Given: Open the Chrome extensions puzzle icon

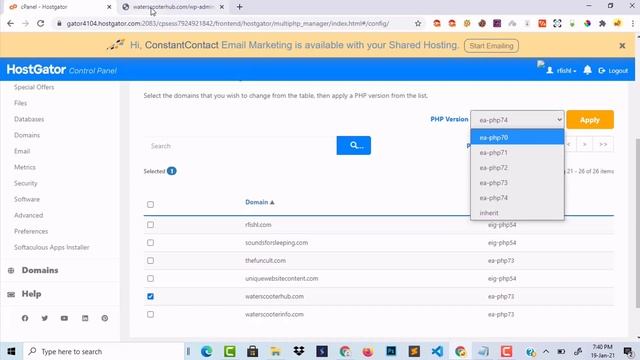Looking at the screenshot, I should pos(602,24).
